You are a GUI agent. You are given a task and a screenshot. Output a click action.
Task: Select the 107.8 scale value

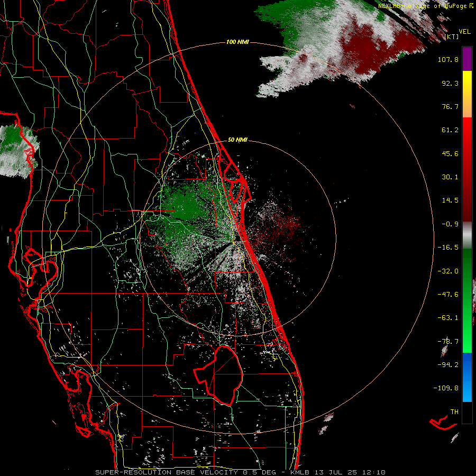pyautogui.click(x=448, y=59)
